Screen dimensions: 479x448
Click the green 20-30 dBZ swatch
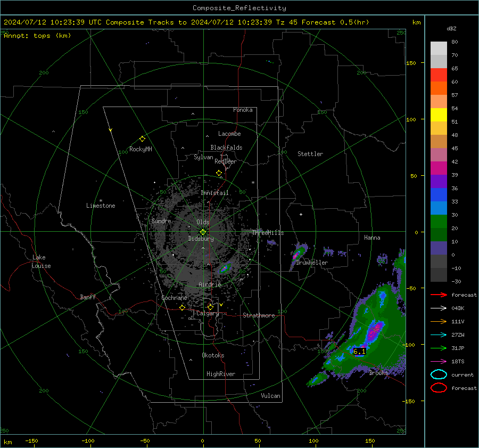point(439,222)
